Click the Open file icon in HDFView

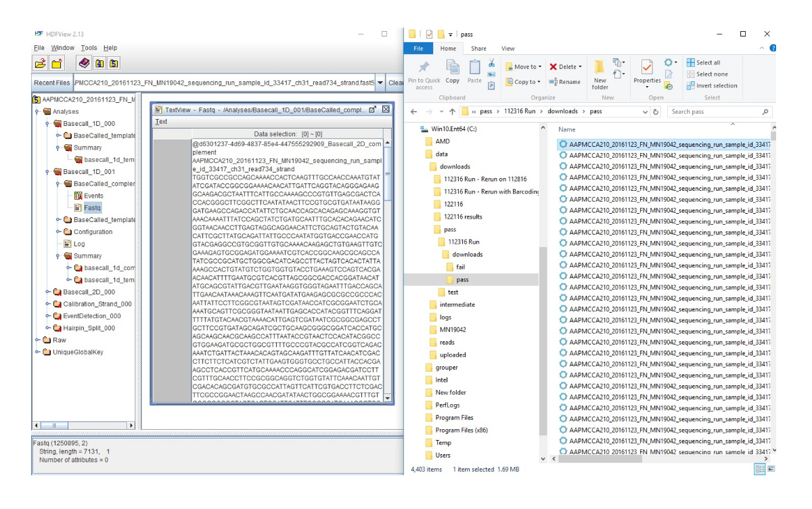(x=41, y=64)
